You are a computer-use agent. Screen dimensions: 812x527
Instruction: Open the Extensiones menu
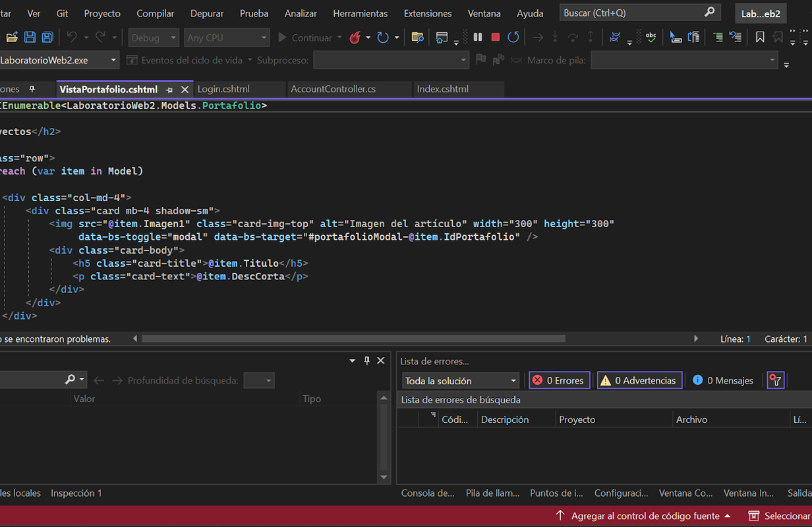point(428,13)
